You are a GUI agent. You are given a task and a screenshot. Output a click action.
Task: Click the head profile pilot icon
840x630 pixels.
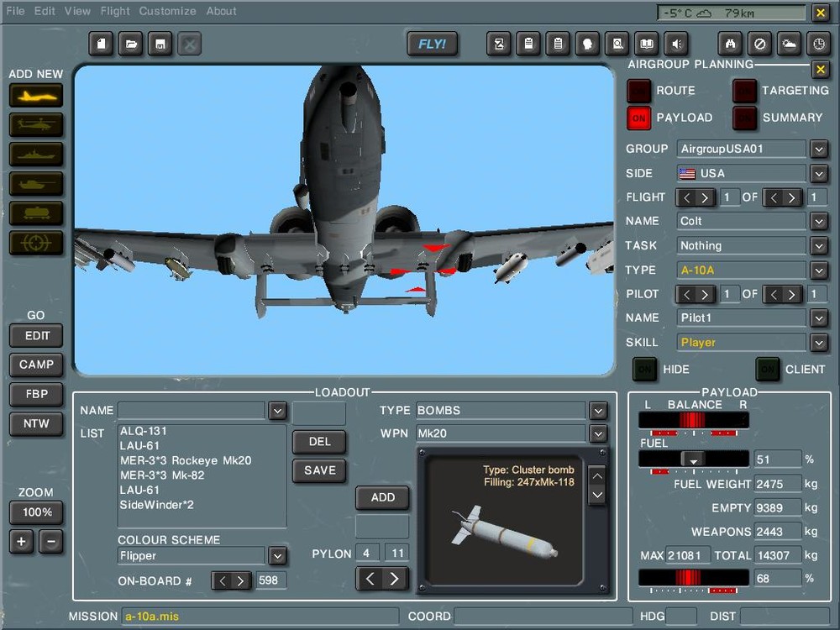[x=587, y=44]
